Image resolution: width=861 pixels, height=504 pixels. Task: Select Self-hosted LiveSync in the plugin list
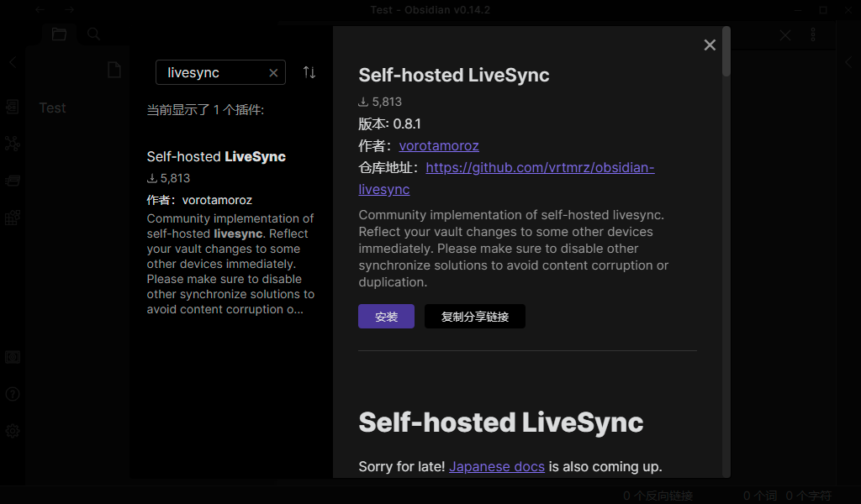230,232
